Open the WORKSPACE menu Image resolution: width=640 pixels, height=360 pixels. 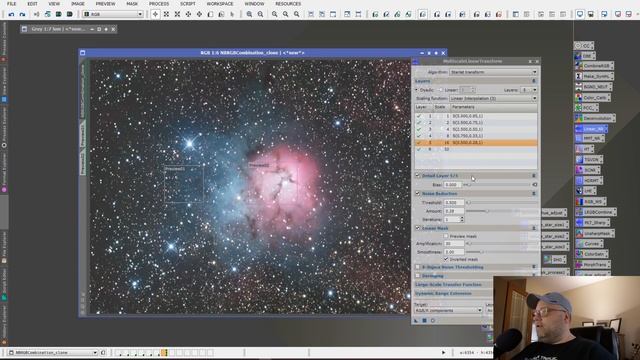220,4
